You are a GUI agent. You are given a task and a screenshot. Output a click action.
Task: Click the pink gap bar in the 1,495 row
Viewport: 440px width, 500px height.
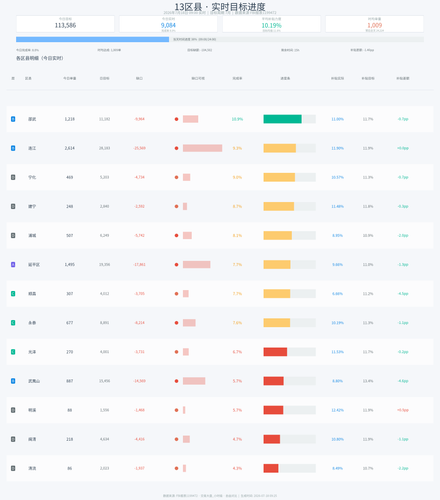(196, 265)
